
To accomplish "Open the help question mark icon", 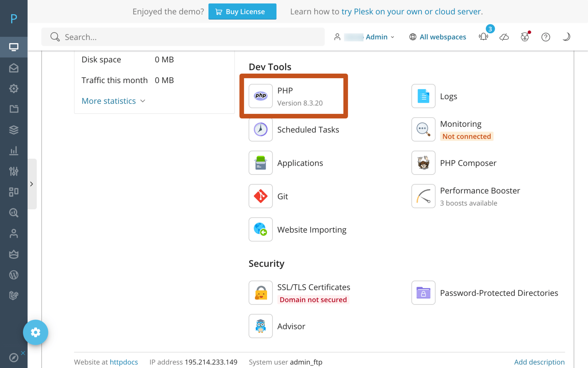I will (545, 37).
